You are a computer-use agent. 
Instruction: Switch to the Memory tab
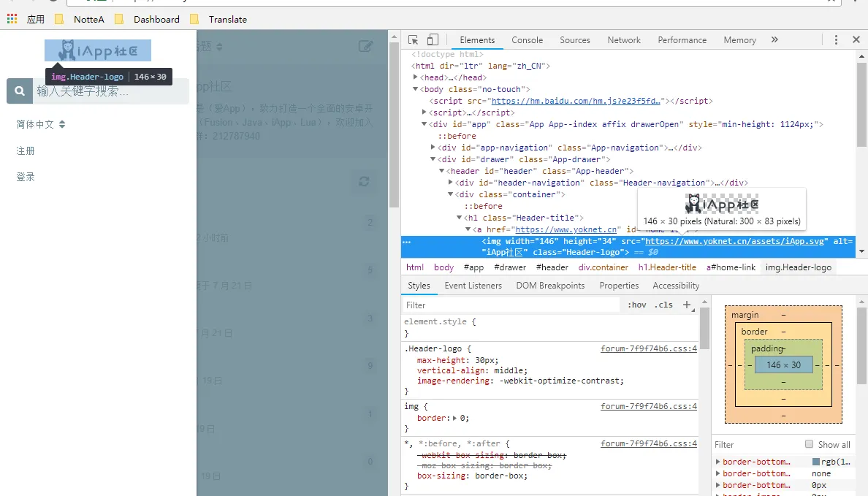(x=739, y=40)
